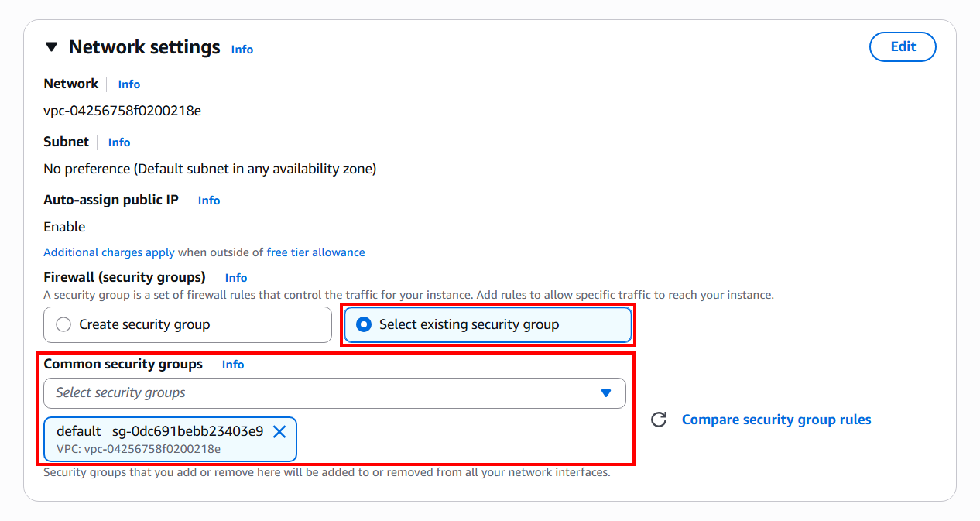Open Info link beside Subnet
The width and height of the screenshot is (980, 521).
point(119,142)
